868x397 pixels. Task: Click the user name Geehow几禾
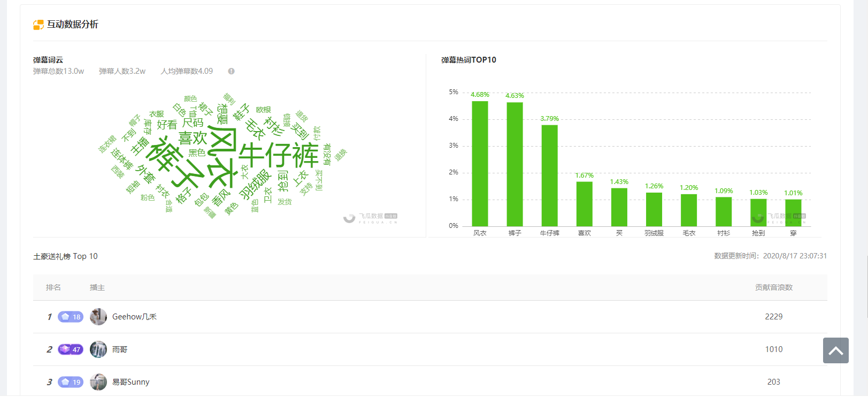pos(134,317)
